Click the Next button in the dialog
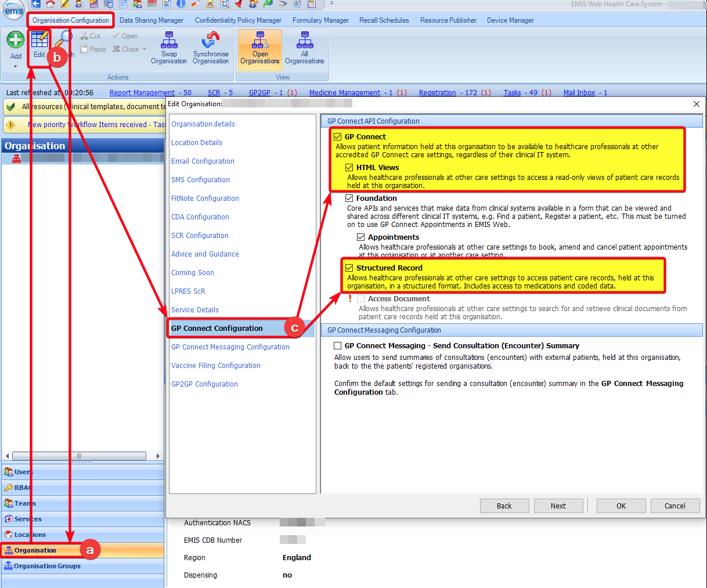The image size is (707, 588). coord(558,506)
